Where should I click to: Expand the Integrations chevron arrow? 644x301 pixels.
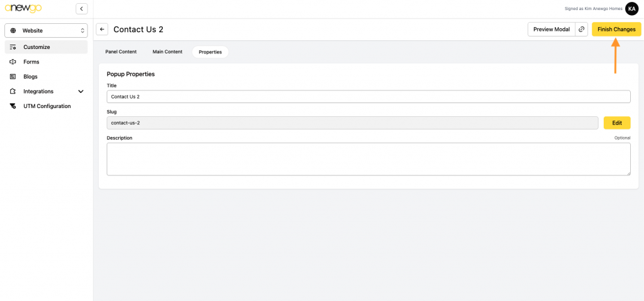pyautogui.click(x=80, y=92)
